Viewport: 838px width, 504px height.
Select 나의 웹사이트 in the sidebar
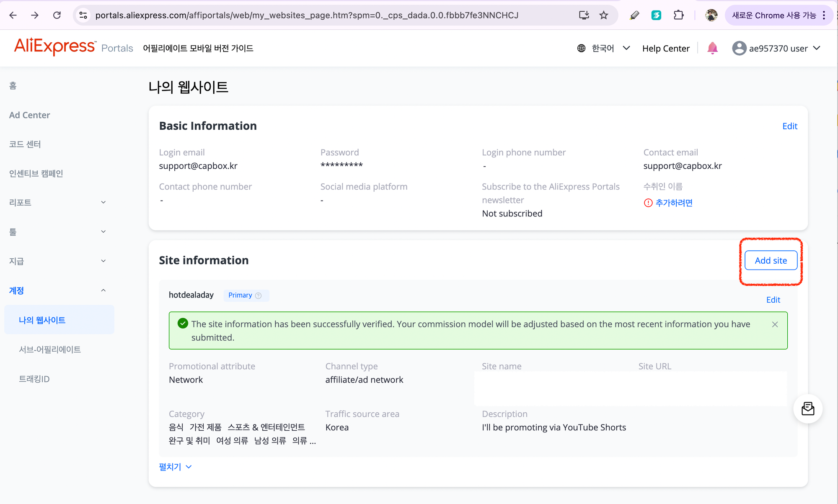pos(59,320)
